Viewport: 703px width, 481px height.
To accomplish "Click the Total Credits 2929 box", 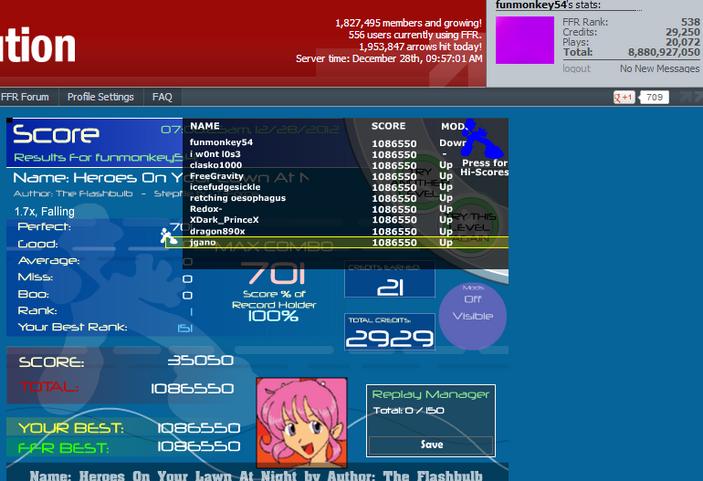I will pos(390,332).
